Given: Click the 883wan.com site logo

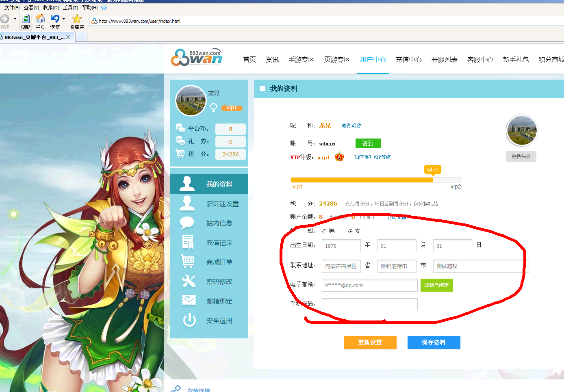Looking at the screenshot, I should [197, 57].
